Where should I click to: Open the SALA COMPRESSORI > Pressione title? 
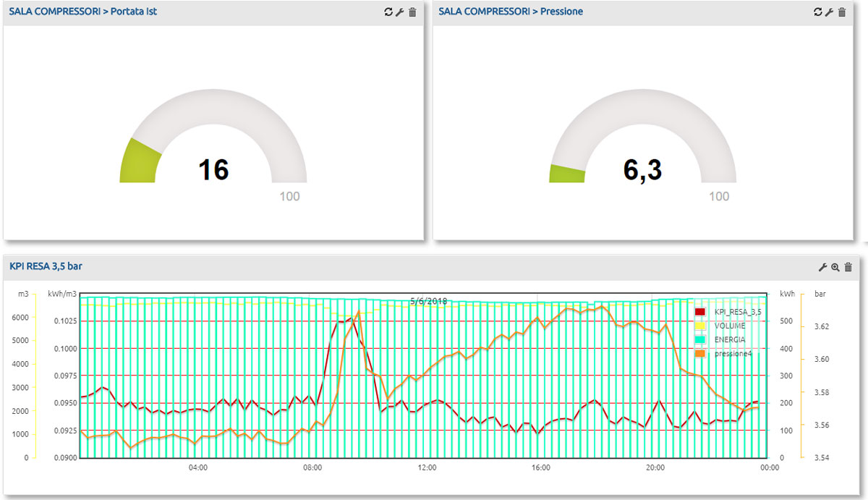click(511, 12)
